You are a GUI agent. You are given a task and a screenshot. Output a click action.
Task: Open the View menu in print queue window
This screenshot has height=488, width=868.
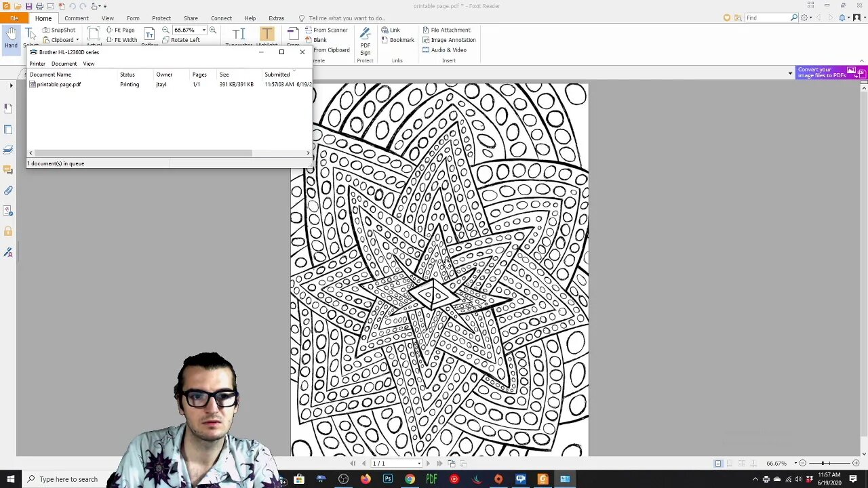(89, 64)
